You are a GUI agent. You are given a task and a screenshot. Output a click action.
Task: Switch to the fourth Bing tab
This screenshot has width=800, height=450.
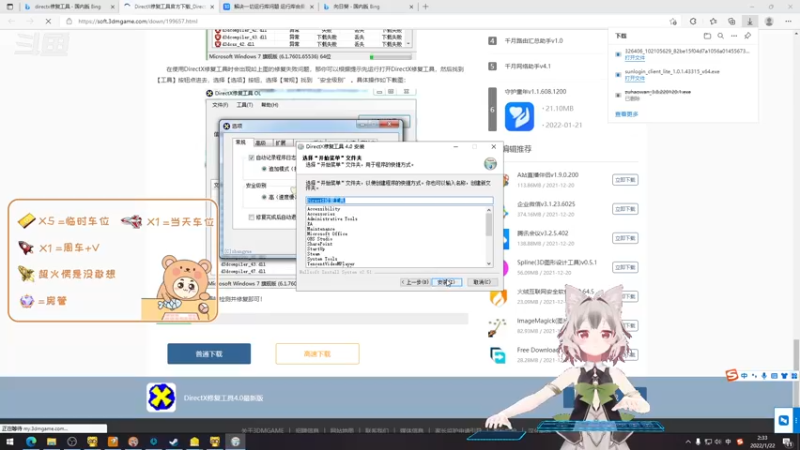[366, 7]
